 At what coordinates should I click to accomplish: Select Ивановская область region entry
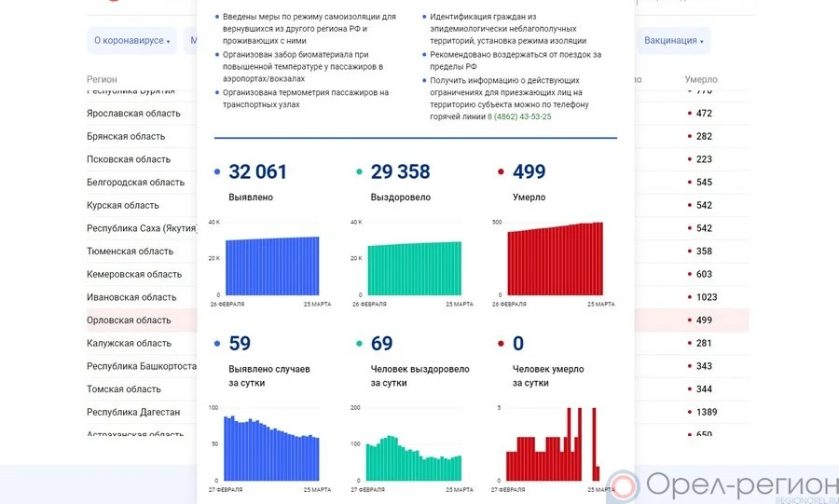coord(131,297)
